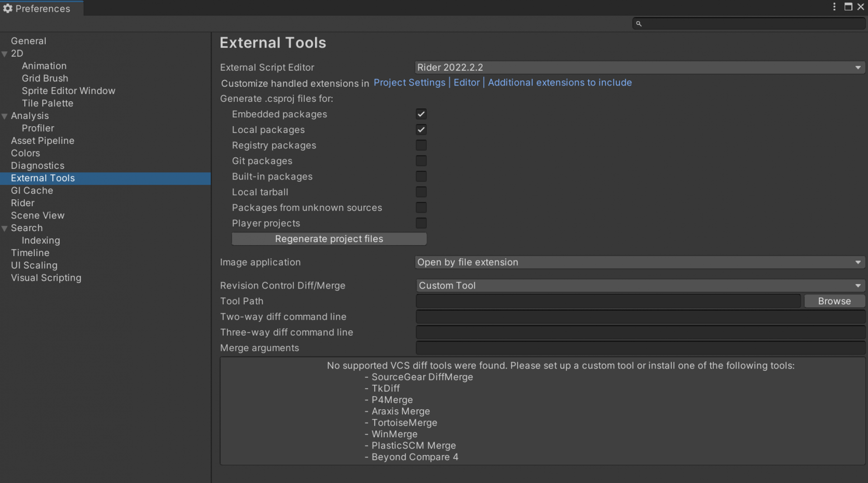Select the Preferences window tab

click(x=42, y=8)
